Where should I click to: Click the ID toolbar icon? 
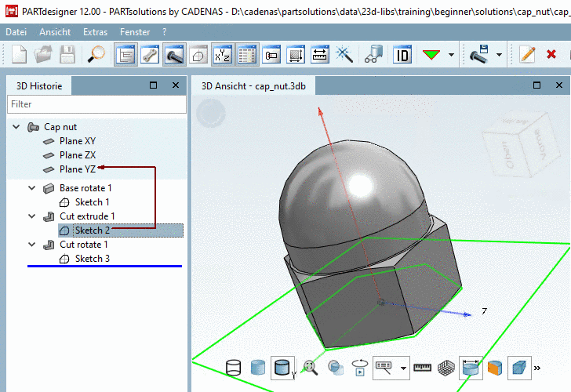coord(402,55)
